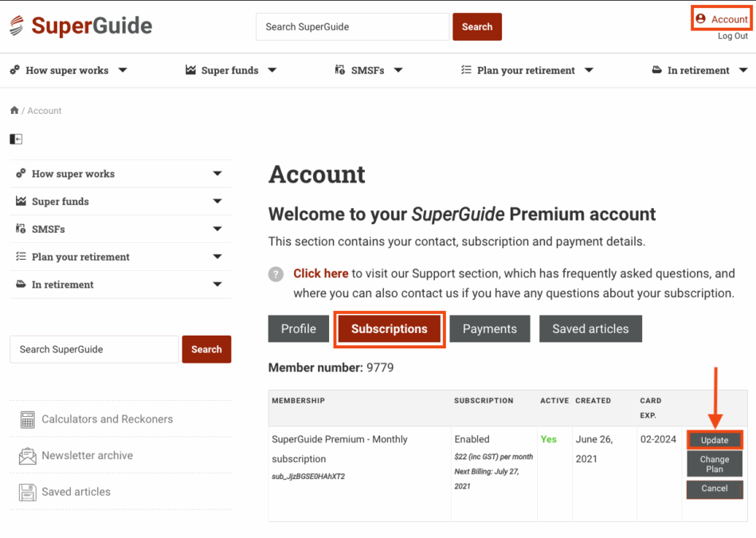Image resolution: width=756 pixels, height=538 pixels.
Task: Click the SMSFs icon in top navigation
Action: 340,70
